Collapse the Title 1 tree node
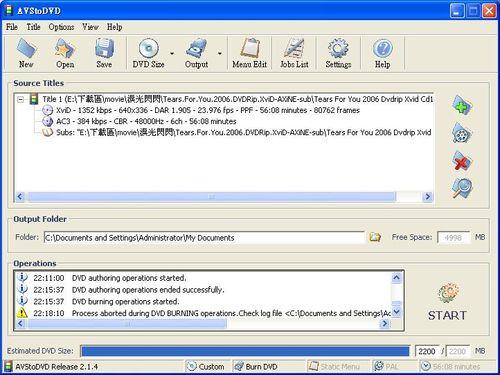 (x=21, y=99)
